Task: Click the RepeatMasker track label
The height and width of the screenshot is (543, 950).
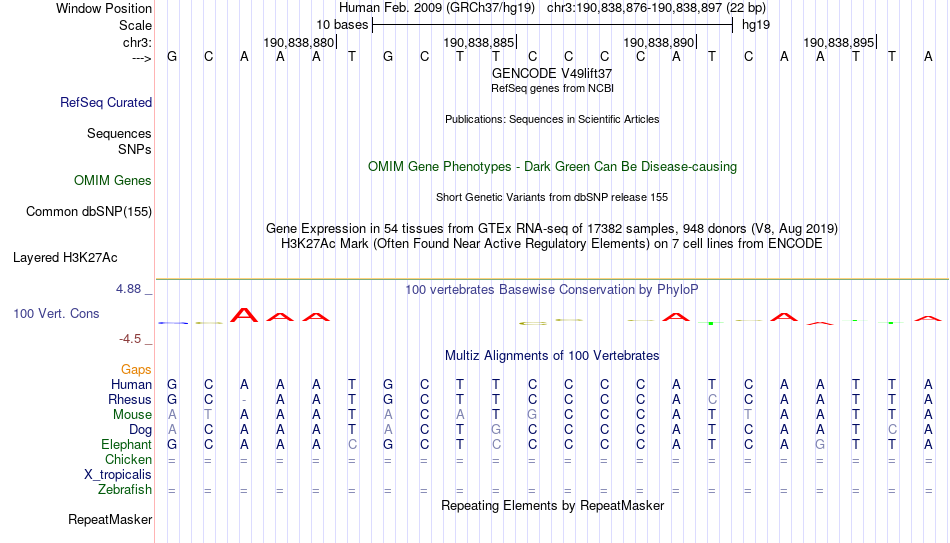Action: [x=110, y=519]
